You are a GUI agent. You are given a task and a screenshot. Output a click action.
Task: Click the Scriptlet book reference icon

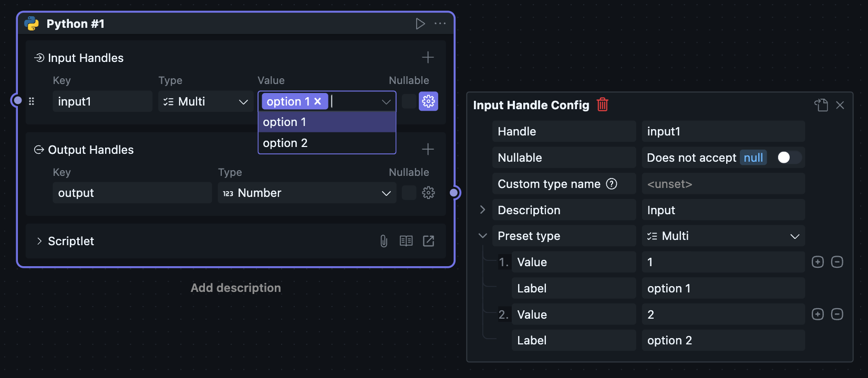[x=406, y=241]
